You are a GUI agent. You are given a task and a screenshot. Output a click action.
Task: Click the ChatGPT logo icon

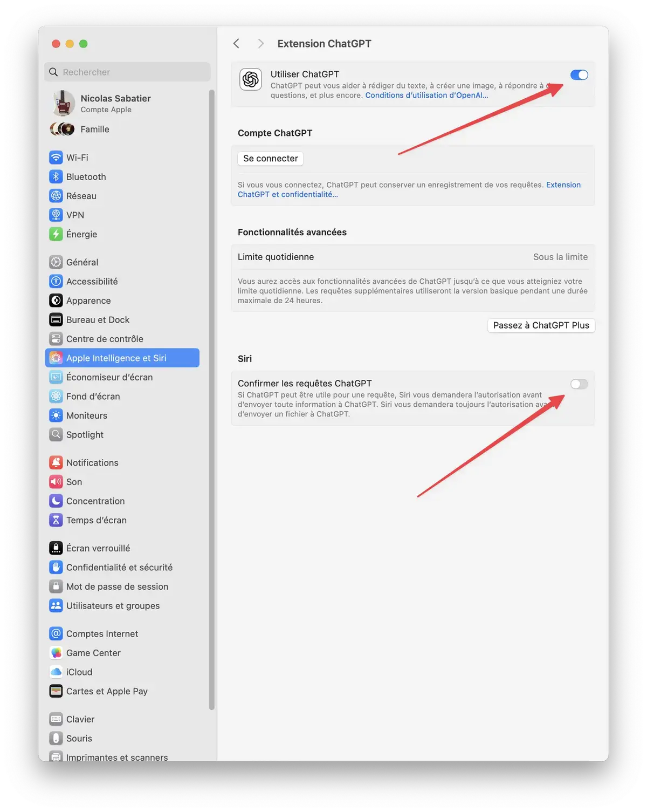[x=250, y=80]
